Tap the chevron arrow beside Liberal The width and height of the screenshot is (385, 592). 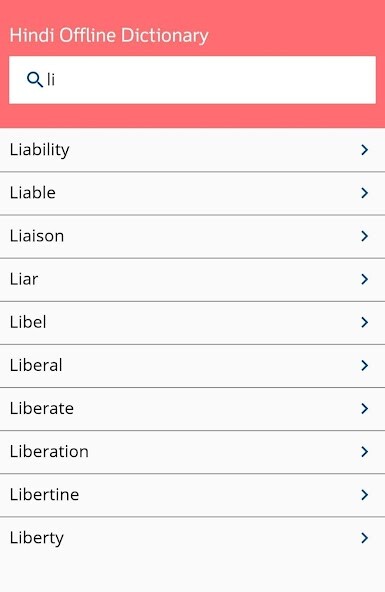(x=364, y=365)
